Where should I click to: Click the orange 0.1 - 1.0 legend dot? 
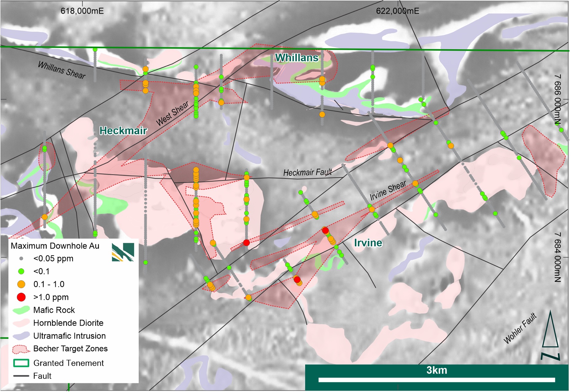[x=21, y=284]
